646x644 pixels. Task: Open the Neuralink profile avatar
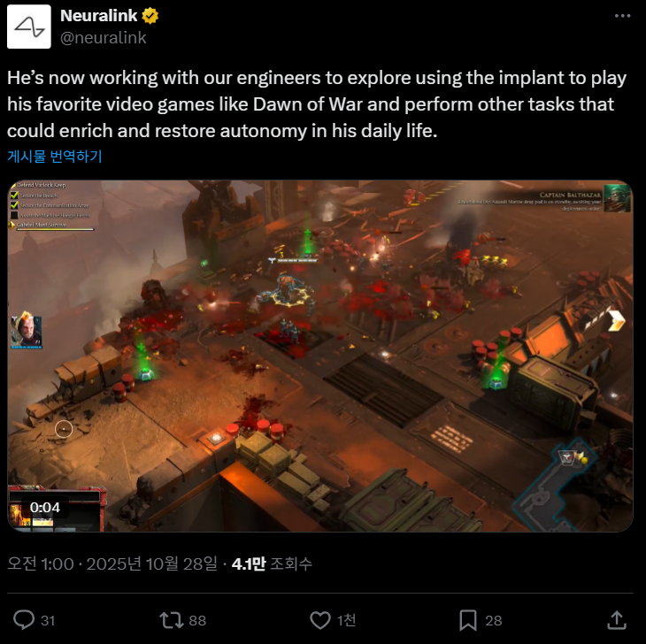(x=29, y=27)
